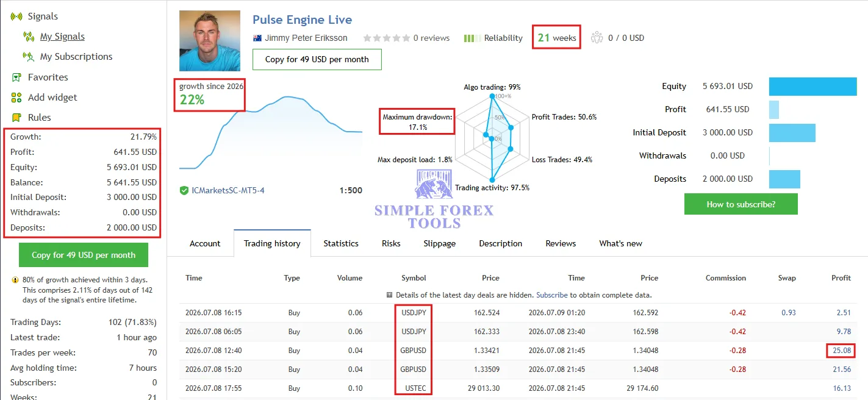Click the 25.08 profit value
868x400 pixels.
pos(841,351)
